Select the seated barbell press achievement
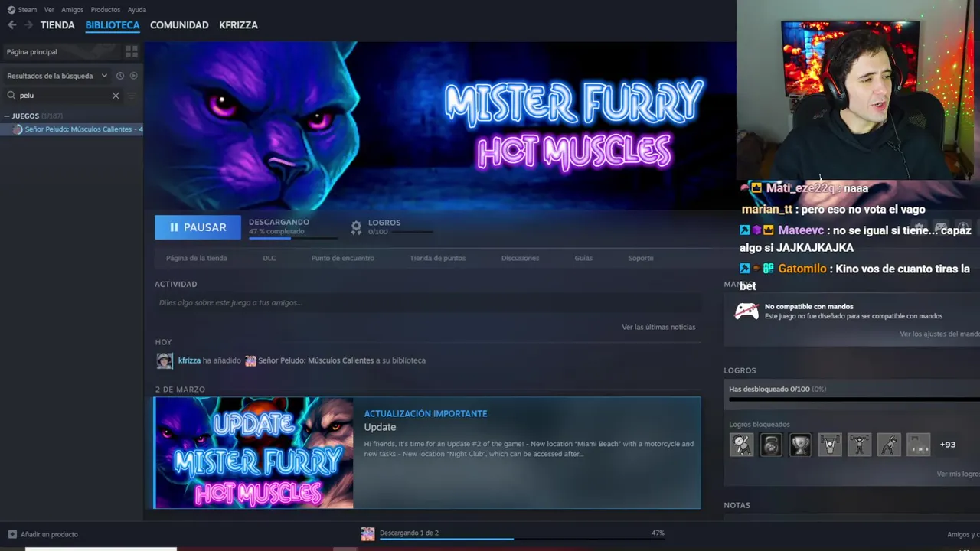Viewport: 980px width, 551px height. (x=830, y=445)
